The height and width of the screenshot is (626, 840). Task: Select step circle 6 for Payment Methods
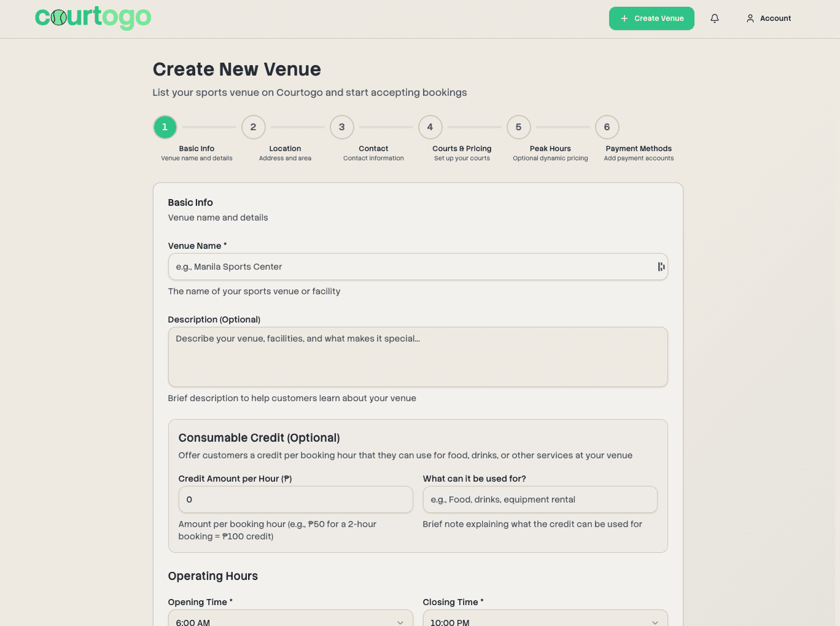pos(607,127)
